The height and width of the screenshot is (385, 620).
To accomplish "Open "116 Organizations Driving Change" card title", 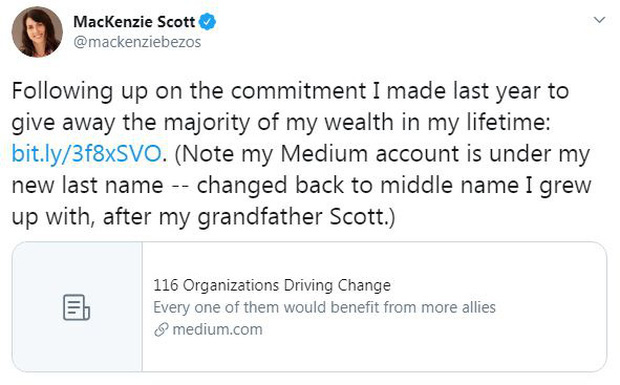I will (x=272, y=285).
